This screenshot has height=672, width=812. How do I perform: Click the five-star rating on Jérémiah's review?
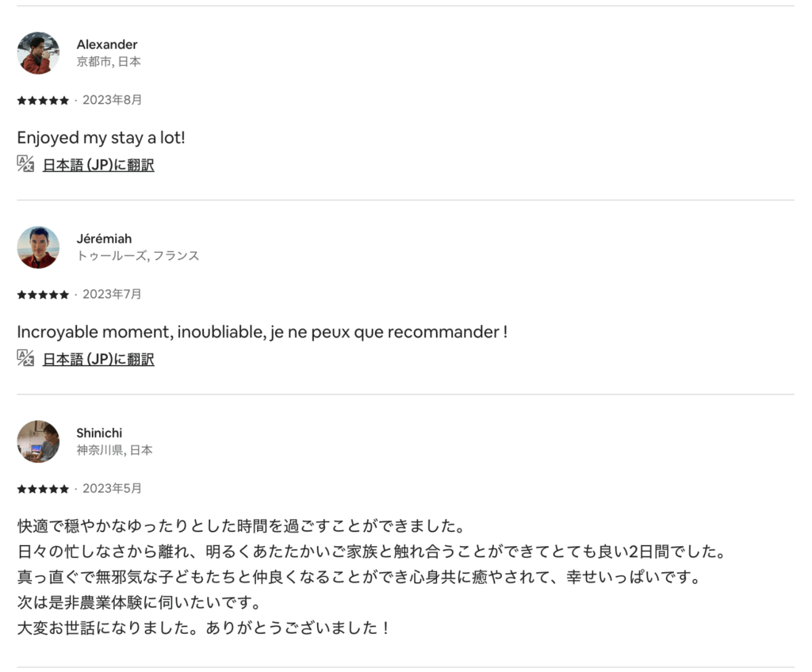43,295
